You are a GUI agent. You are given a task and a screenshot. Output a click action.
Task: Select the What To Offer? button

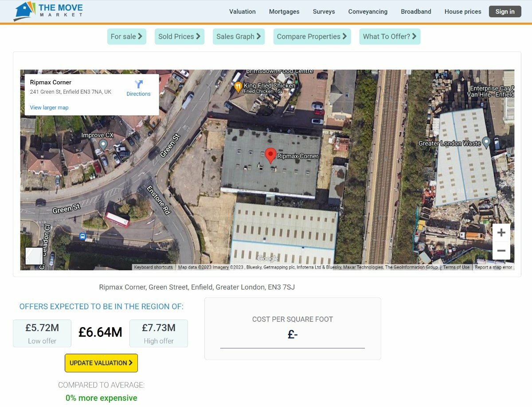click(x=389, y=36)
